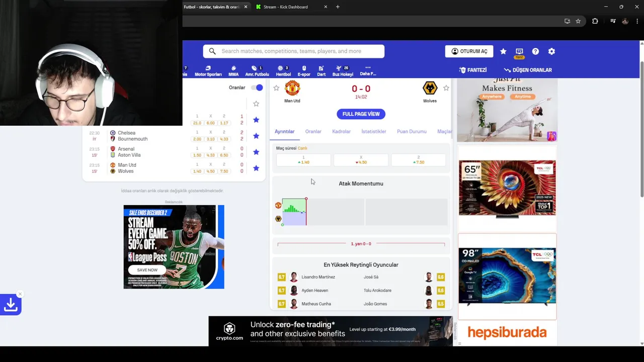
Task: Switch to the İstatistikler tab
Action: coord(374,132)
